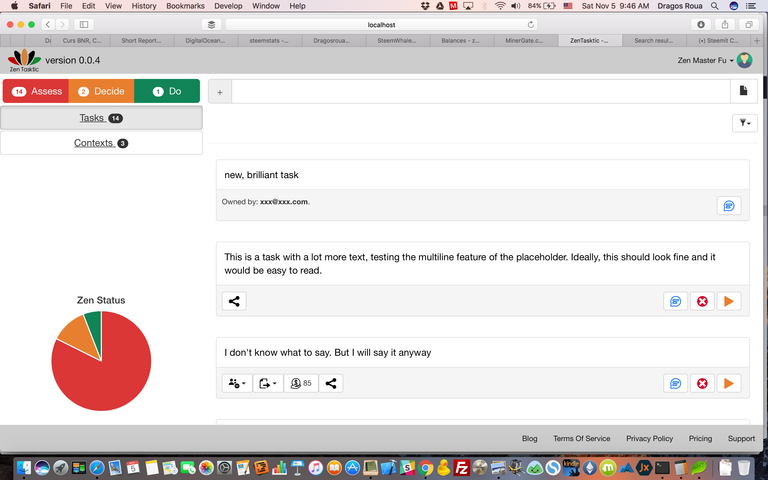Show all Safari tabs overview
This screenshot has width=768, height=480.
pyautogui.click(x=749, y=24)
